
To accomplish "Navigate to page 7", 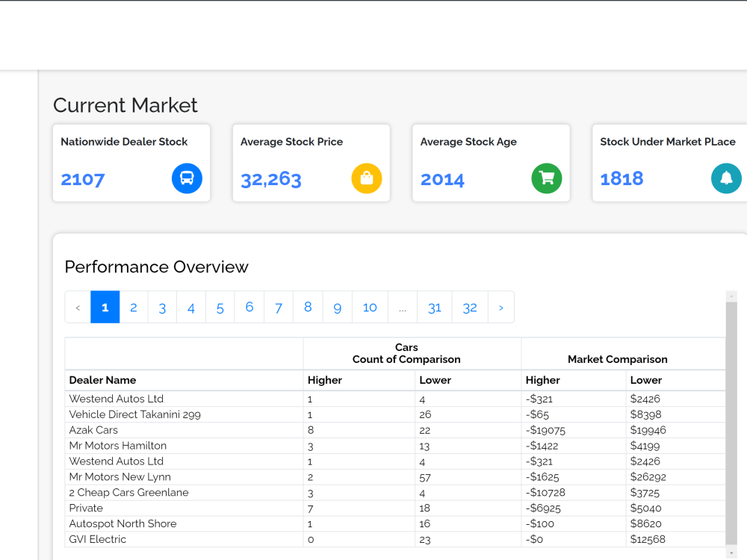I will 278,308.
